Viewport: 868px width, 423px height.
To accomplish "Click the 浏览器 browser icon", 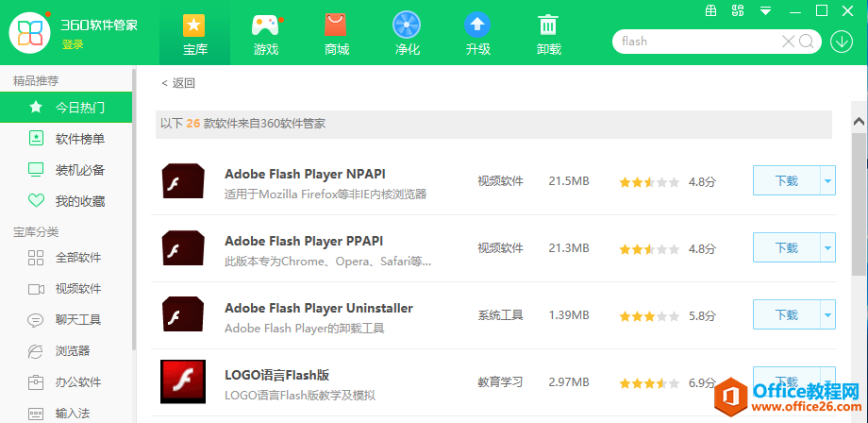I will click(x=36, y=351).
